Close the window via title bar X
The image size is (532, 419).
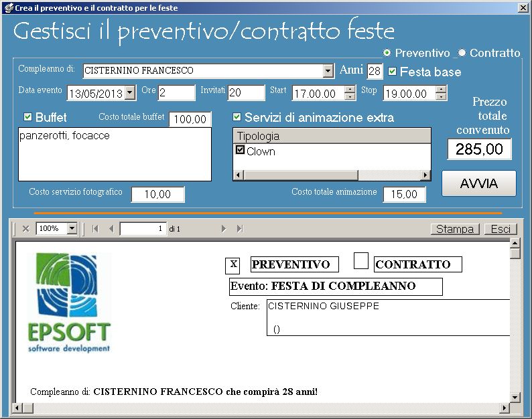coord(523,7)
